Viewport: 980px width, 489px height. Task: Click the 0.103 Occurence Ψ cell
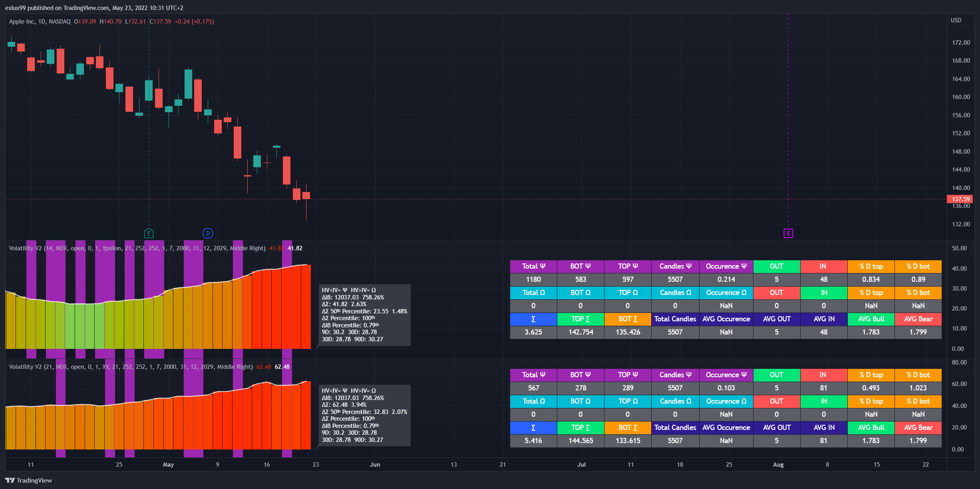(726, 388)
